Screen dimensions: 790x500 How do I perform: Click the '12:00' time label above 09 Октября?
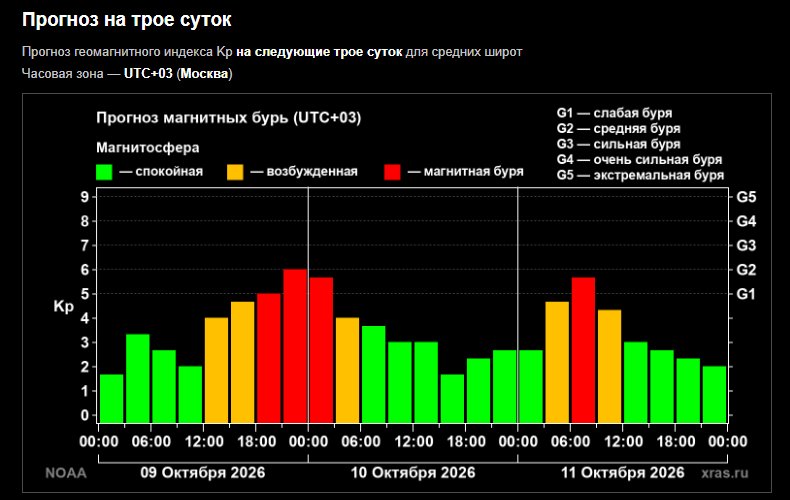click(x=204, y=442)
